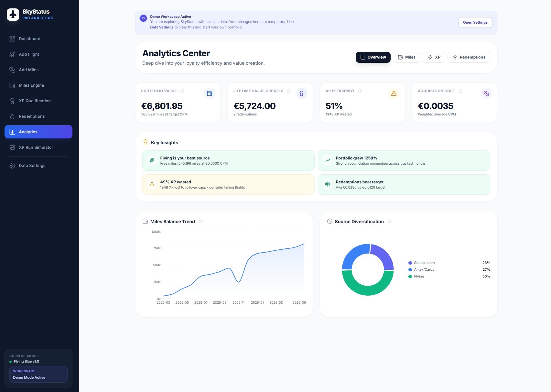Click the award ribbon icon in Lifetime Value card
This screenshot has height=392, width=551.
coord(301,93)
